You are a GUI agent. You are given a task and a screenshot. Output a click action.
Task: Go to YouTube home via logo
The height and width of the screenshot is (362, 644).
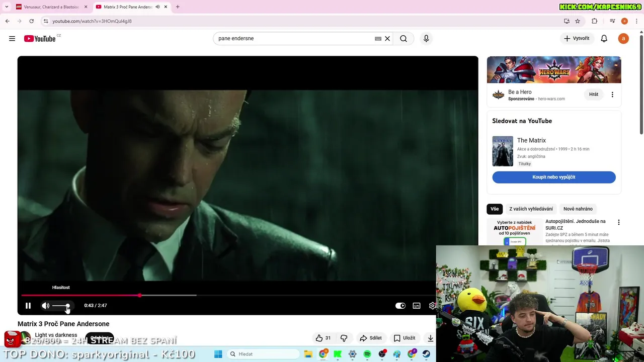tap(40, 39)
